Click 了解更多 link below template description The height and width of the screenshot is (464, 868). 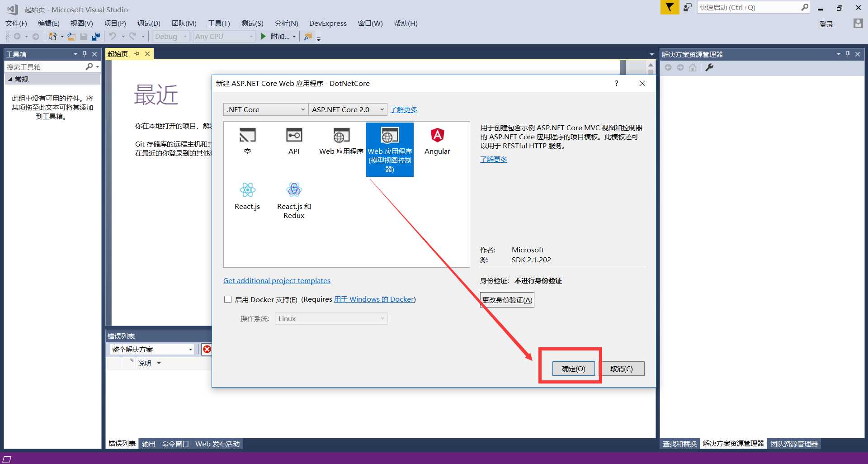(x=494, y=159)
